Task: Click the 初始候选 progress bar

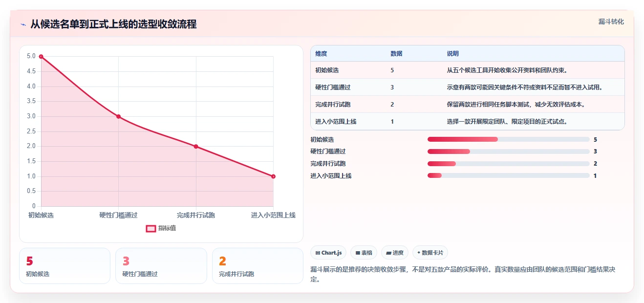Action: 508,140
